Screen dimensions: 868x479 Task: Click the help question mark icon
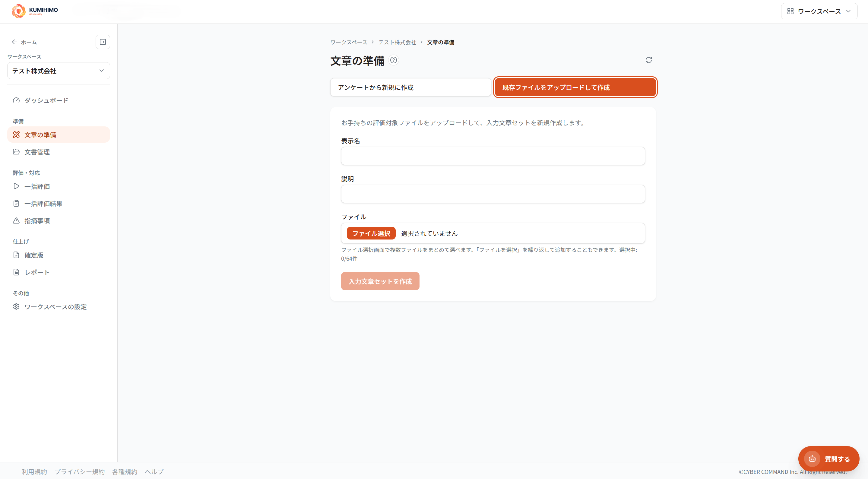(x=394, y=60)
